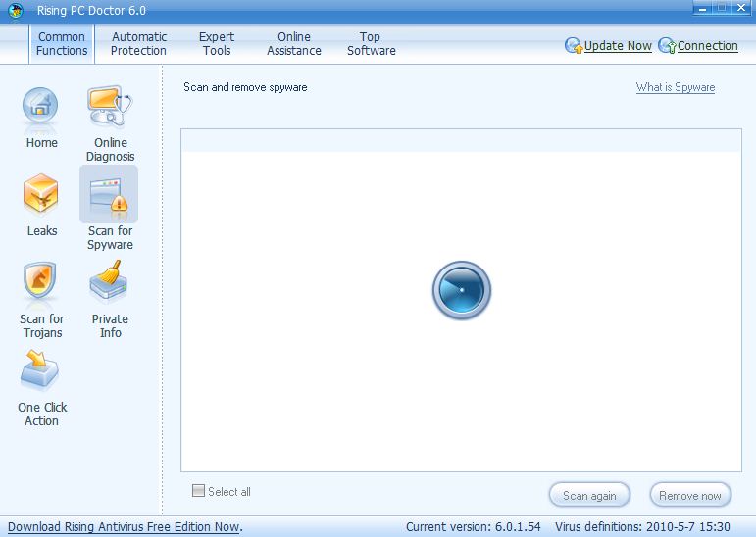This screenshot has height=537, width=756.
Task: Open the Home icon in sidebar
Action: pos(40,107)
